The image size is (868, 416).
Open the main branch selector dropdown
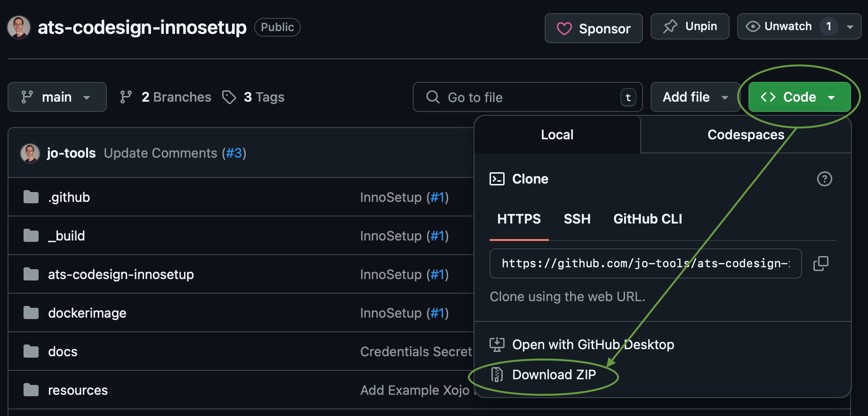57,97
